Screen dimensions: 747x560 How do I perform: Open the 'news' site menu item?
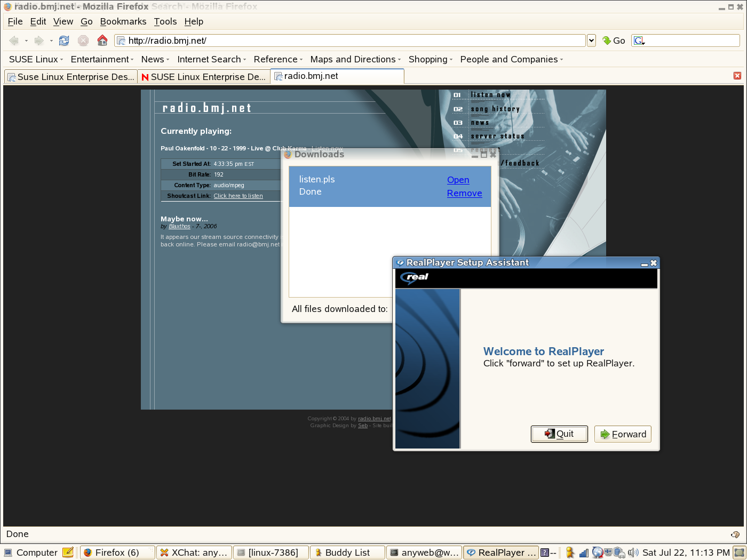[x=480, y=123]
